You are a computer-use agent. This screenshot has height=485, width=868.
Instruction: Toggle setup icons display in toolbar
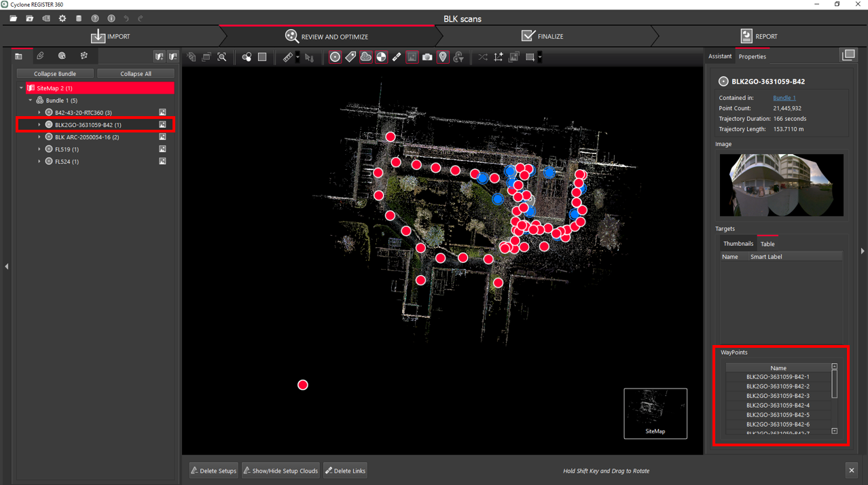(335, 58)
